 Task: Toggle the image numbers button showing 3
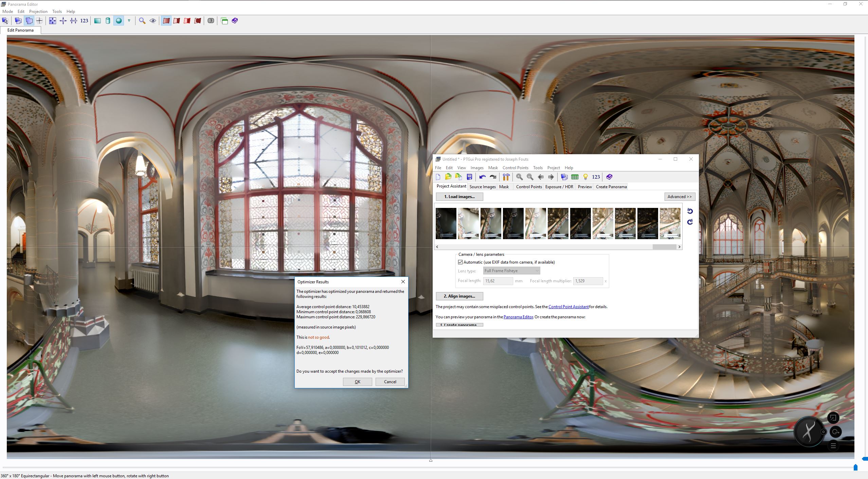[211, 21]
